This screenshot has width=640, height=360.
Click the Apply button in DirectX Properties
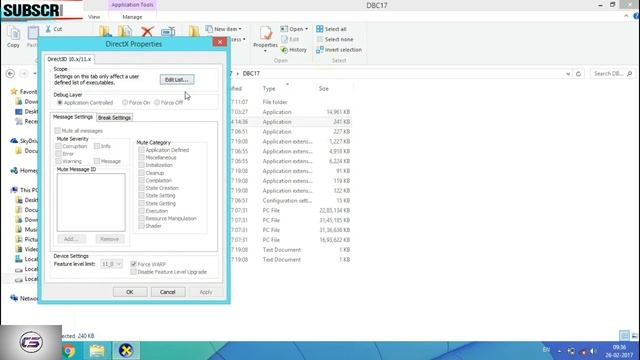coord(206,292)
